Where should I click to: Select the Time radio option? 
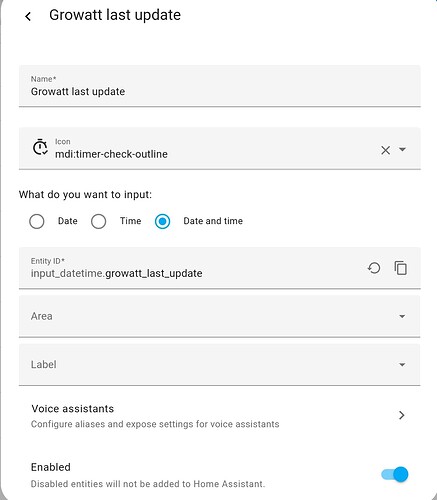tap(99, 221)
